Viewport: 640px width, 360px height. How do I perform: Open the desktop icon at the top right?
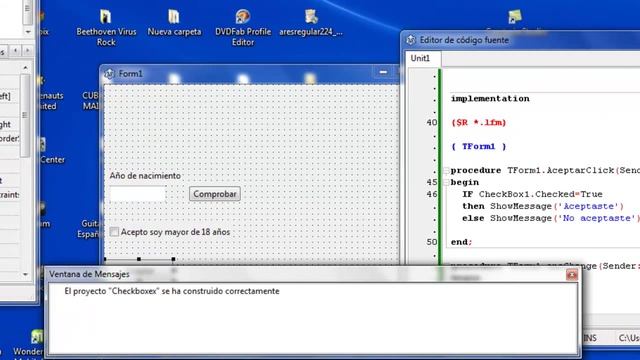(x=515, y=17)
